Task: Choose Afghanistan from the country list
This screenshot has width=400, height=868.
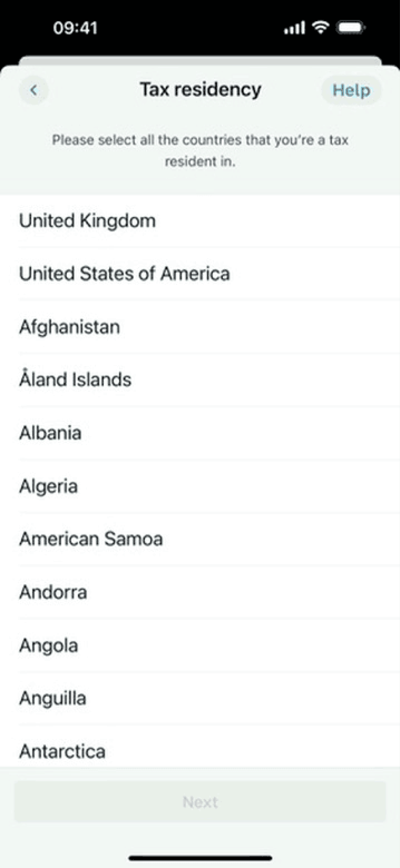Action: [x=70, y=327]
